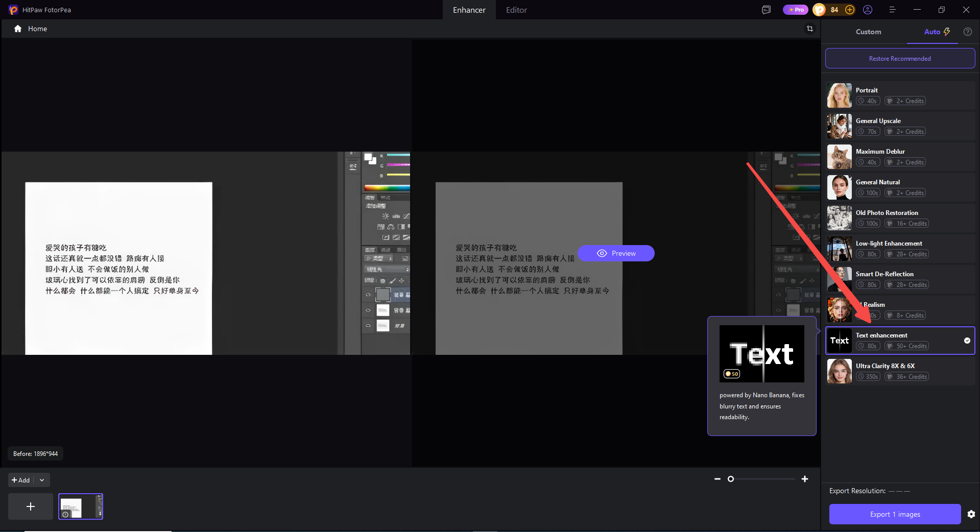The image size is (980, 532).
Task: Choose the Old Photo Restoration model
Action: click(900, 218)
